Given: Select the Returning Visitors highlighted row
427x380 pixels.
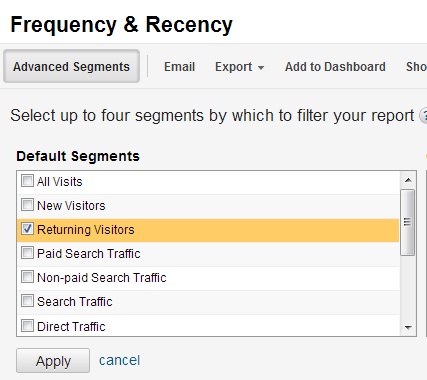Looking at the screenshot, I should [x=208, y=230].
